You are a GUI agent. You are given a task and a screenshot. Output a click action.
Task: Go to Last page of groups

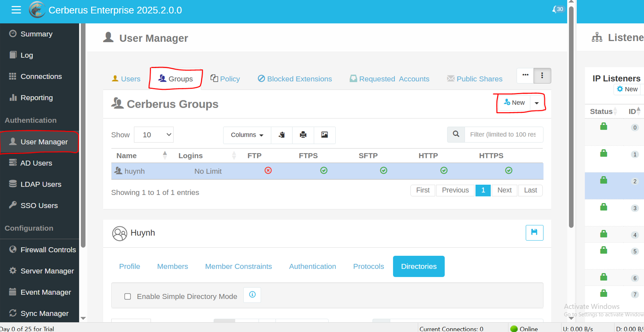[530, 190]
